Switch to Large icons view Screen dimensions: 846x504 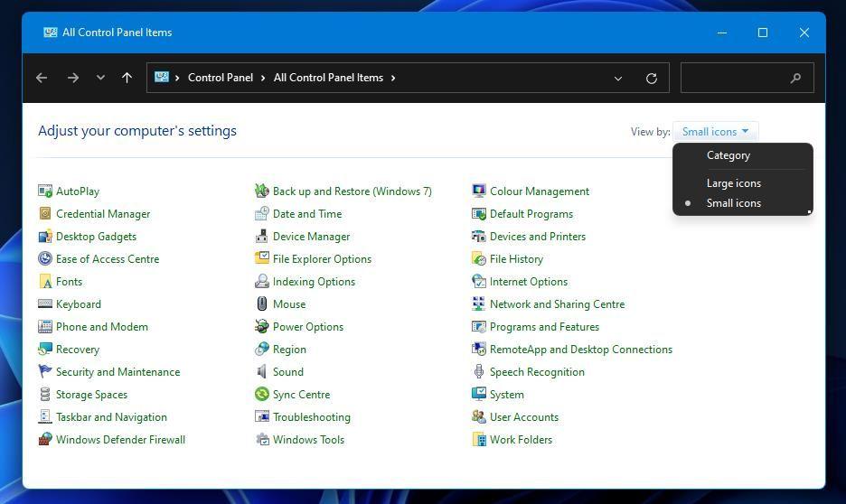(733, 183)
